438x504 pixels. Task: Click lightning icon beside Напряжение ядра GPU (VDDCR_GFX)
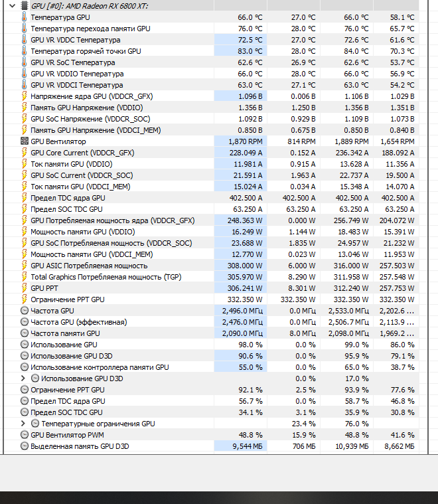coord(24,96)
